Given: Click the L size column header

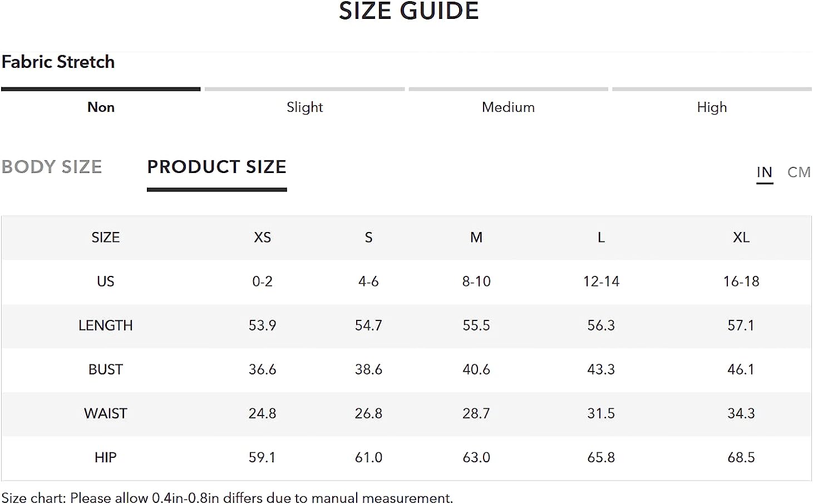Looking at the screenshot, I should [x=601, y=238].
